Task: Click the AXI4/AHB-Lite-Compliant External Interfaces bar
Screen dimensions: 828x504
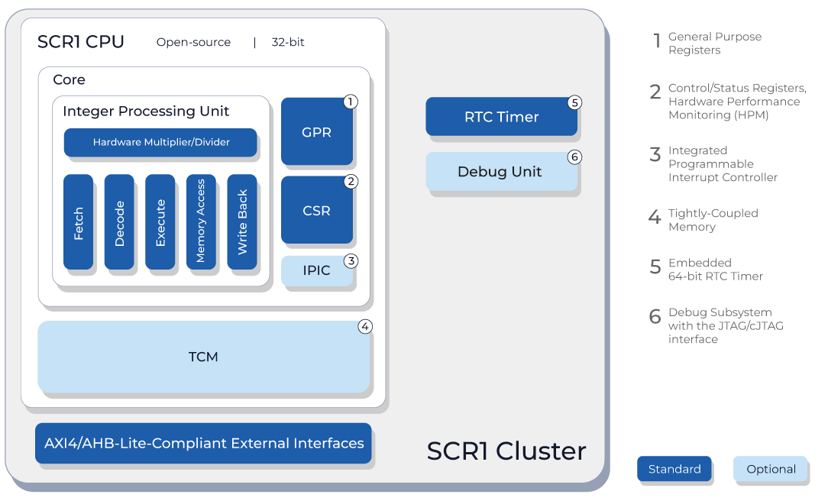Action: pyautogui.click(x=203, y=444)
